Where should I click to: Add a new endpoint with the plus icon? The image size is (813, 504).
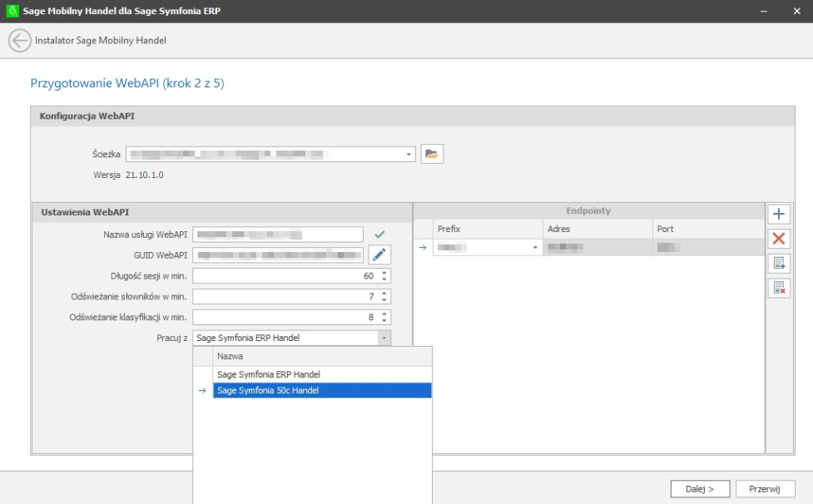click(x=779, y=215)
